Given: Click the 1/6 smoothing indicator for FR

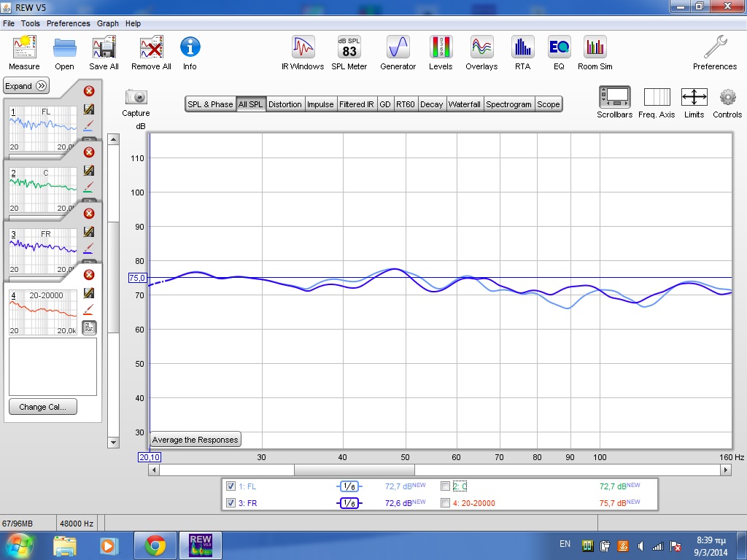Looking at the screenshot, I should point(349,503).
